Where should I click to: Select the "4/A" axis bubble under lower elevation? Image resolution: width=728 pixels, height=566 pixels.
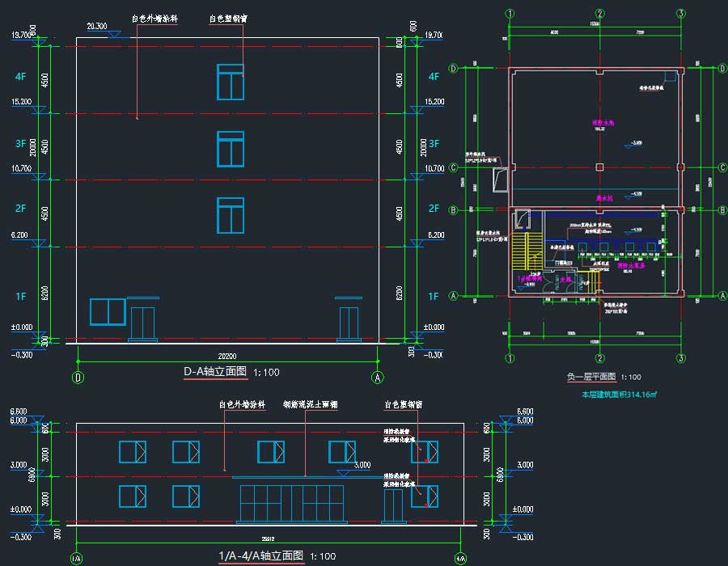click(x=460, y=559)
